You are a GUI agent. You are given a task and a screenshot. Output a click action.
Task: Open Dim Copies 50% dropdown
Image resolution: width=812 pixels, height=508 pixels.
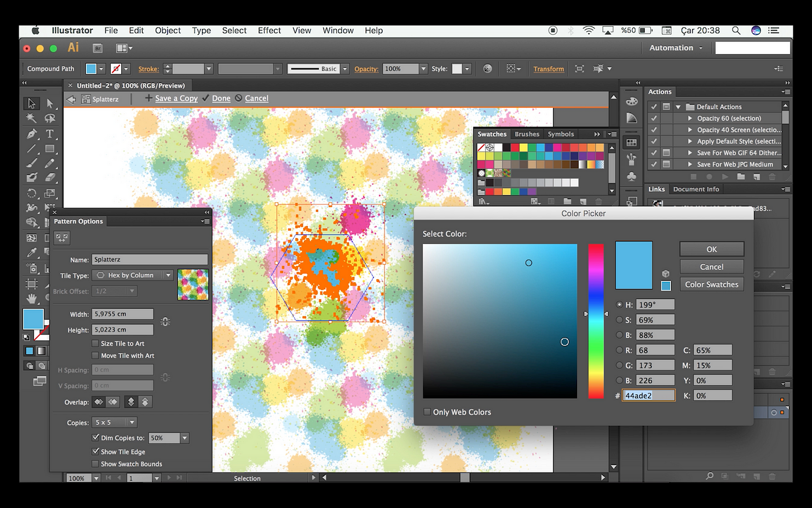click(184, 438)
